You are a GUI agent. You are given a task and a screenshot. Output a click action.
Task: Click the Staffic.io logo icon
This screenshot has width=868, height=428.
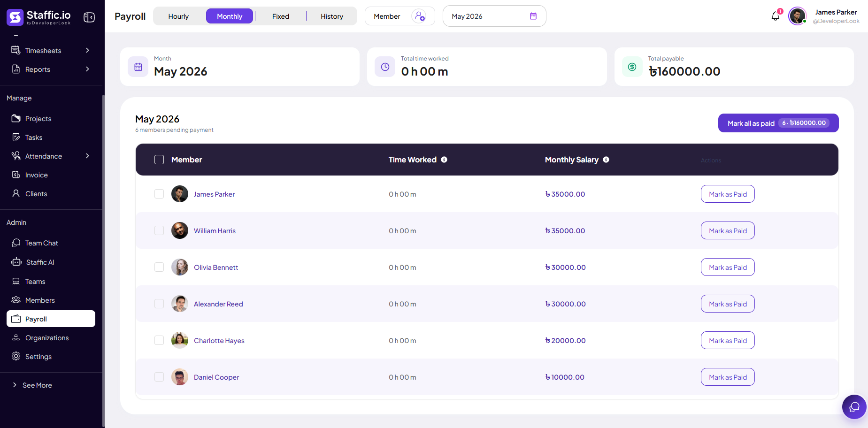15,17
